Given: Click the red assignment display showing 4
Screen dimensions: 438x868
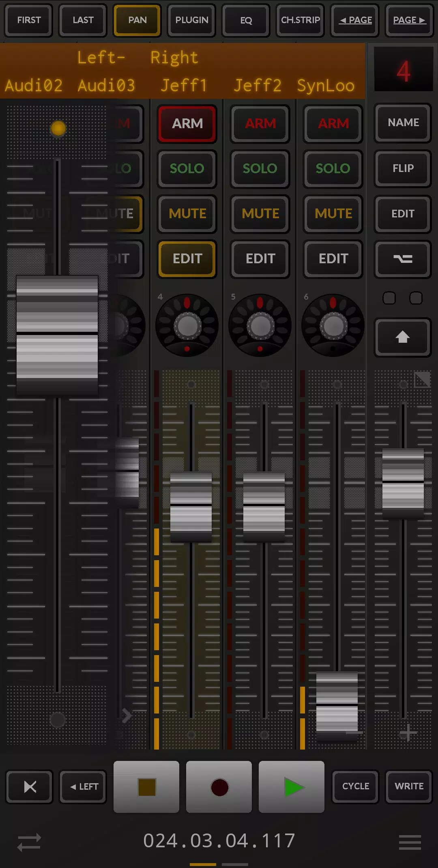Looking at the screenshot, I should coord(403,70).
